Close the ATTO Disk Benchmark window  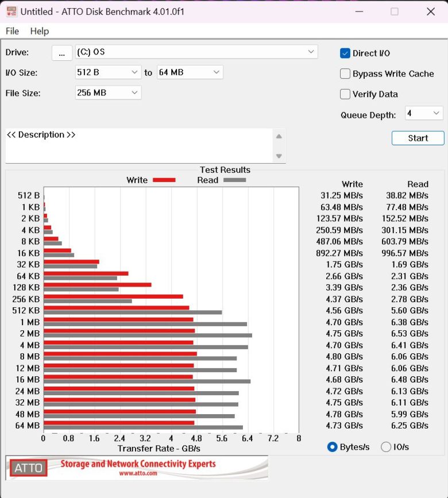[x=431, y=11]
